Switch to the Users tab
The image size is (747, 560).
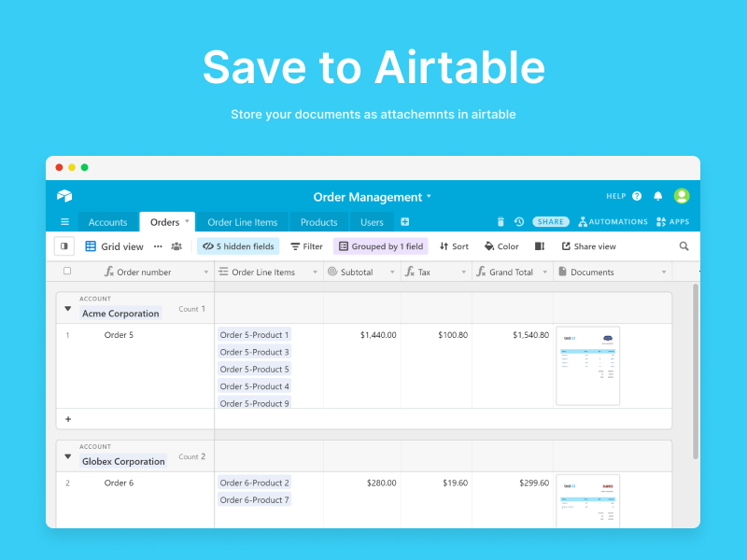pyautogui.click(x=372, y=222)
